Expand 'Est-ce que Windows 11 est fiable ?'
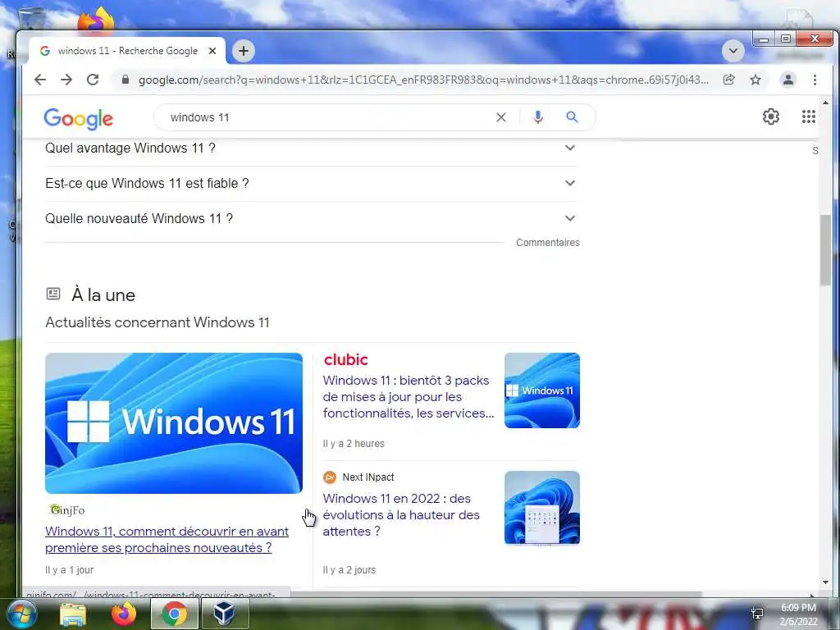Viewport: 840px width, 630px height. [x=312, y=183]
